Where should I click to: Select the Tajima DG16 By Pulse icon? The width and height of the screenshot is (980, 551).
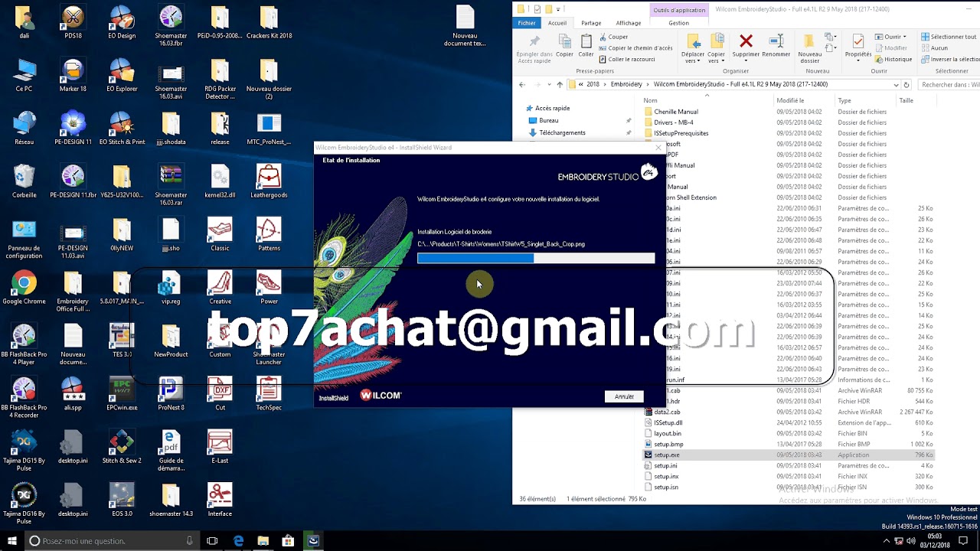coord(24,500)
